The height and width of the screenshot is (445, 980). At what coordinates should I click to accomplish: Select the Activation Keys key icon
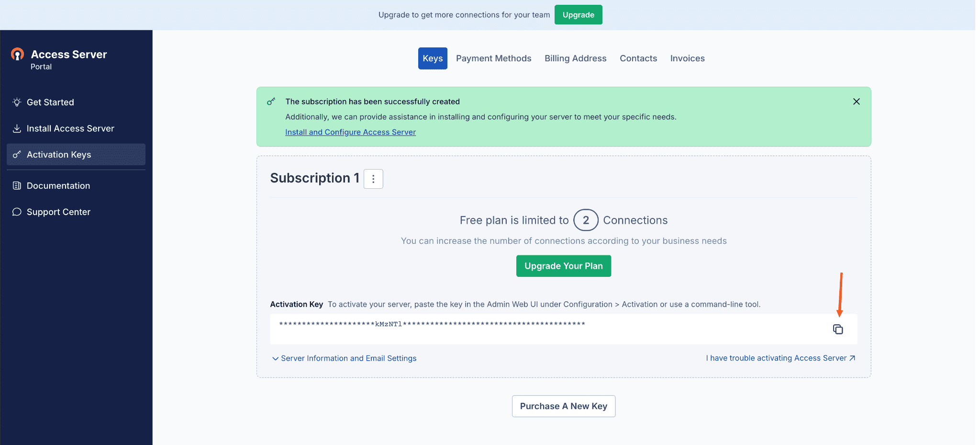(17, 154)
